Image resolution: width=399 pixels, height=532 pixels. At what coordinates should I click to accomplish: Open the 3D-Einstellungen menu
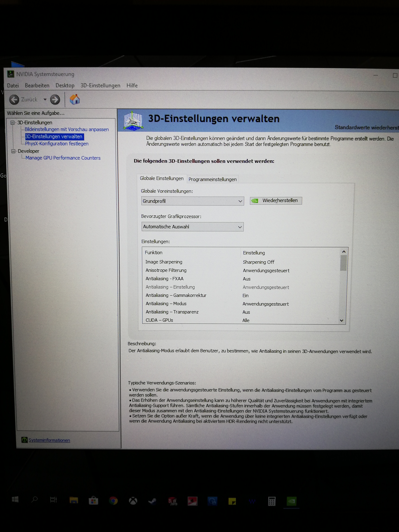pyautogui.click(x=100, y=86)
